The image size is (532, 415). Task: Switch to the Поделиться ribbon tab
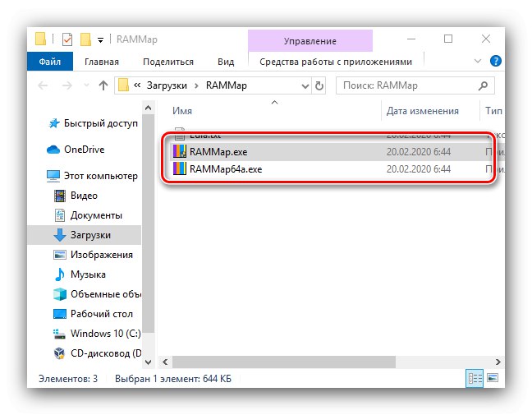click(x=168, y=62)
